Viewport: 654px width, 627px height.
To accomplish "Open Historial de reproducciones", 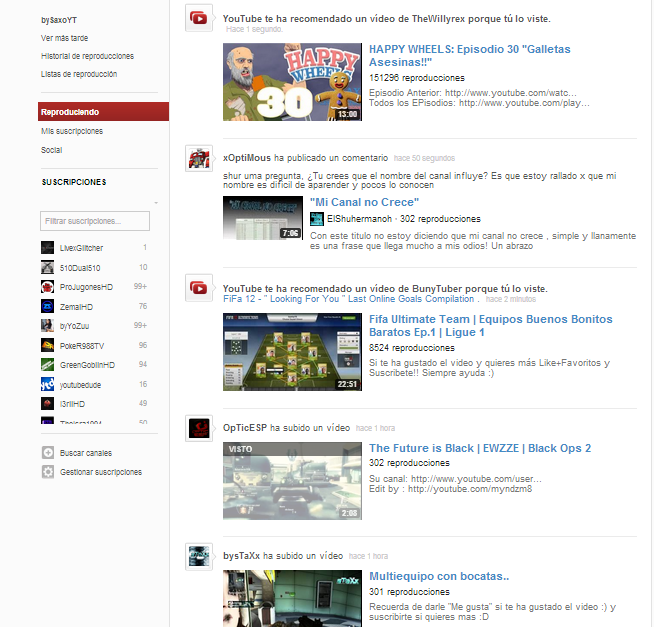I will (x=87, y=56).
